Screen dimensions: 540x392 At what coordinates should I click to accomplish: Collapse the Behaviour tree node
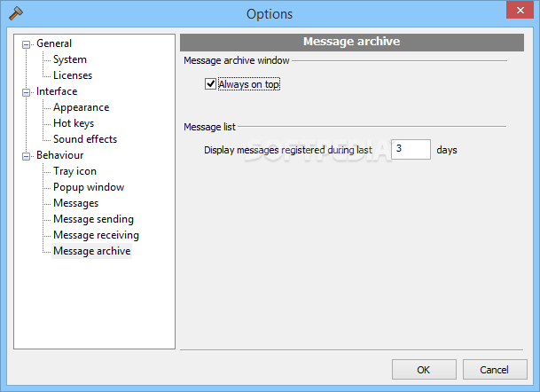click(26, 156)
